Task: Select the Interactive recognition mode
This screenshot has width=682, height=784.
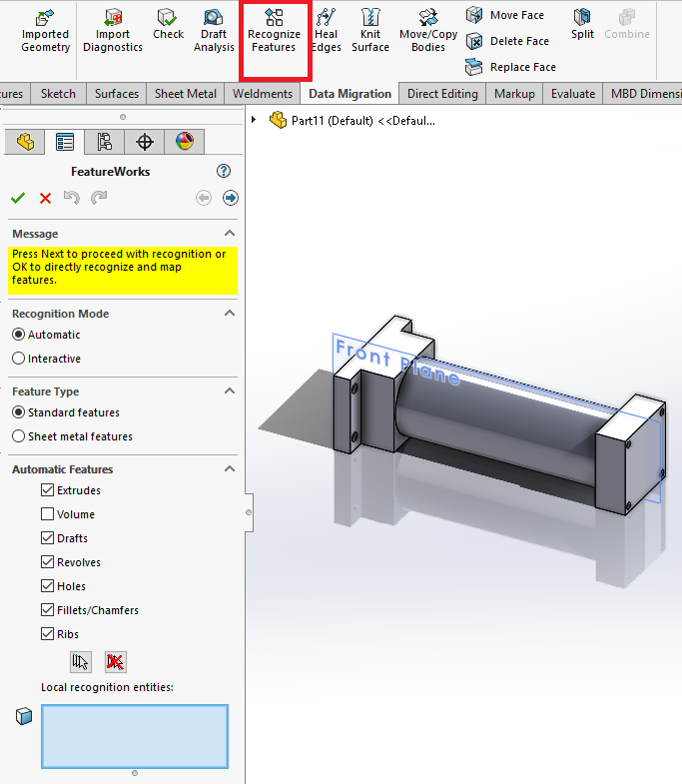Action: (18, 359)
